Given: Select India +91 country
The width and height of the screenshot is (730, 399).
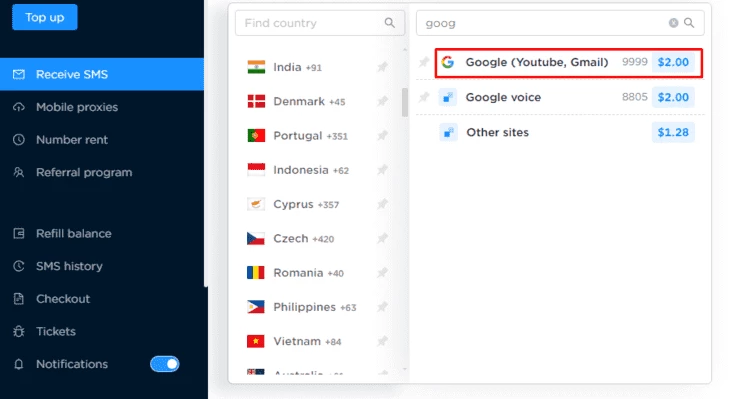Looking at the screenshot, I should (297, 67).
